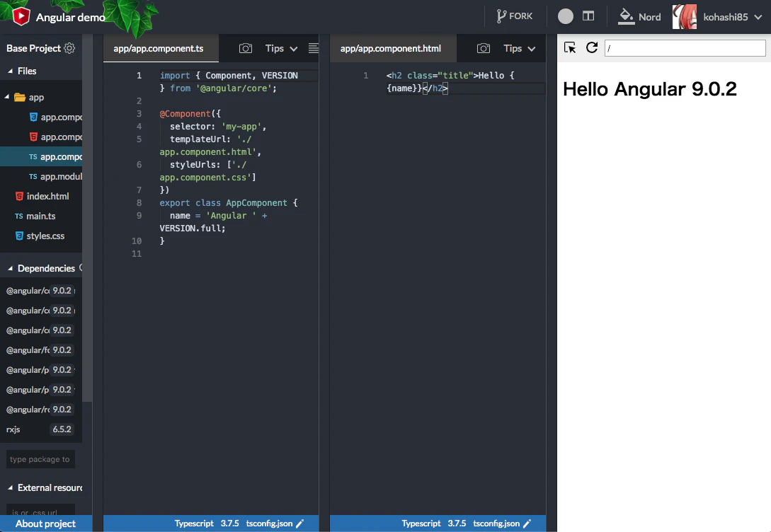Click Typescript 3.7.5 label under HTML editor

pyautogui.click(x=434, y=524)
